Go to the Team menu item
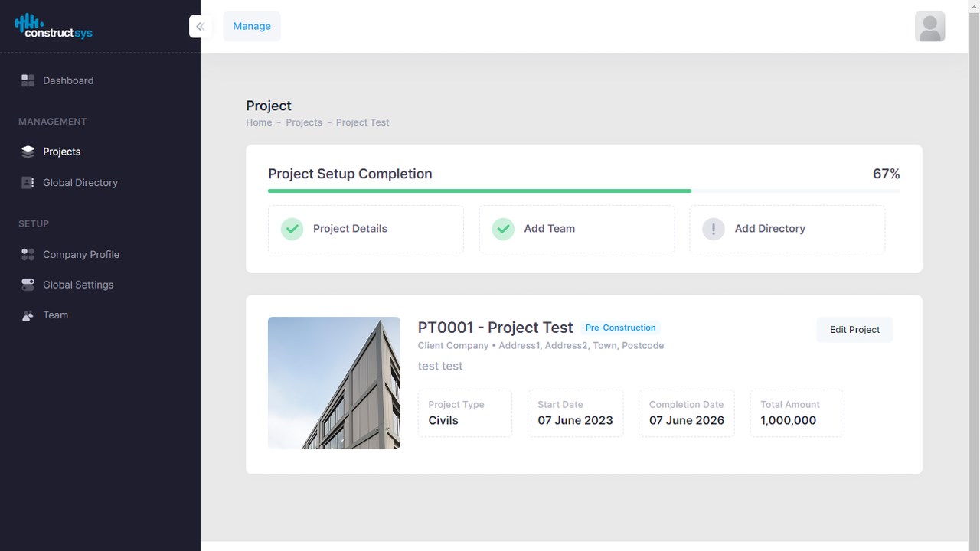The width and height of the screenshot is (980, 551). point(56,315)
